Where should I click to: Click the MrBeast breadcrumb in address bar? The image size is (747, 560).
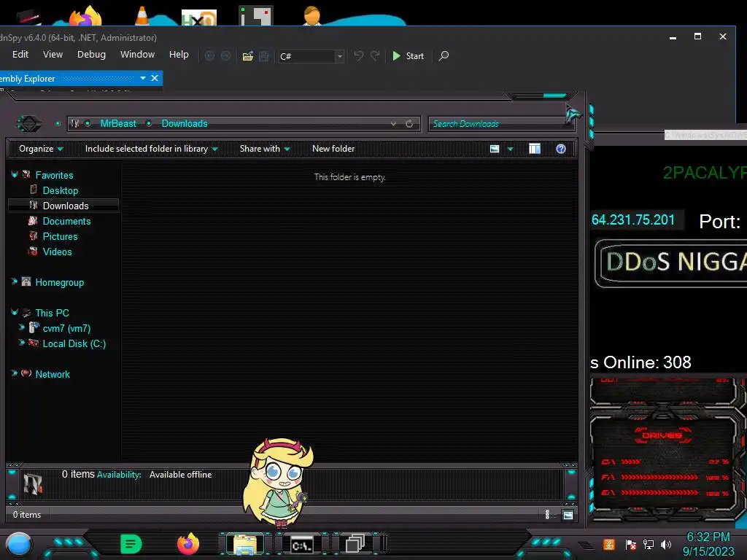pyautogui.click(x=118, y=124)
